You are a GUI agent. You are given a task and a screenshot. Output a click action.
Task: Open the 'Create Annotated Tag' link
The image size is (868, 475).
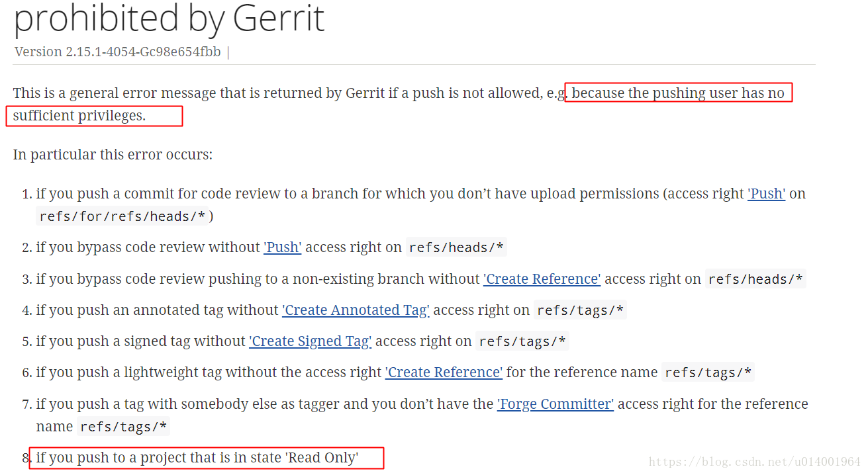click(x=356, y=310)
